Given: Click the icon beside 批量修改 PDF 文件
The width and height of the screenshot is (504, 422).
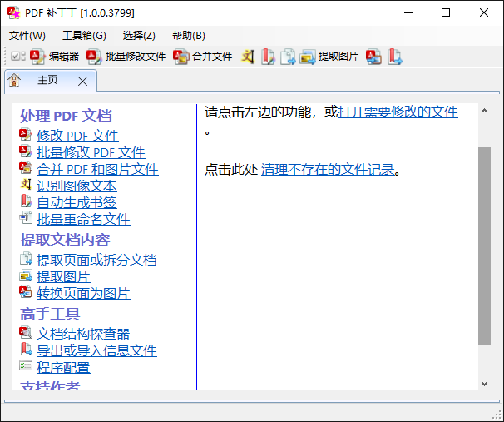Looking at the screenshot, I should [26, 151].
